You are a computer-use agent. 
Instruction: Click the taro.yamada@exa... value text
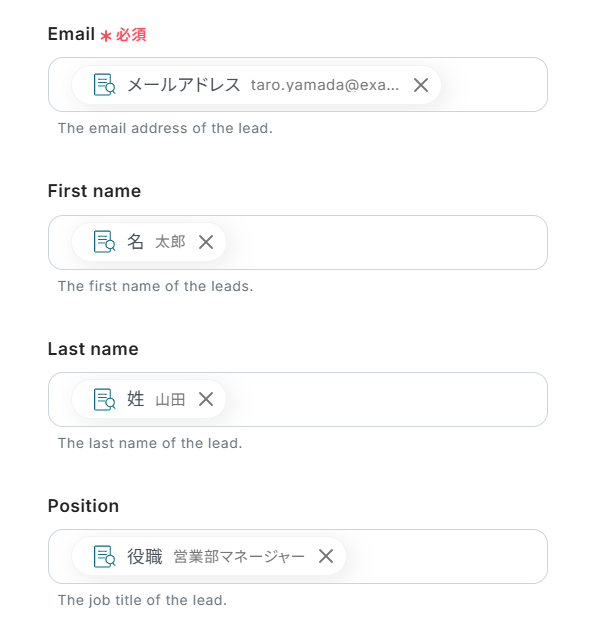coord(325,85)
